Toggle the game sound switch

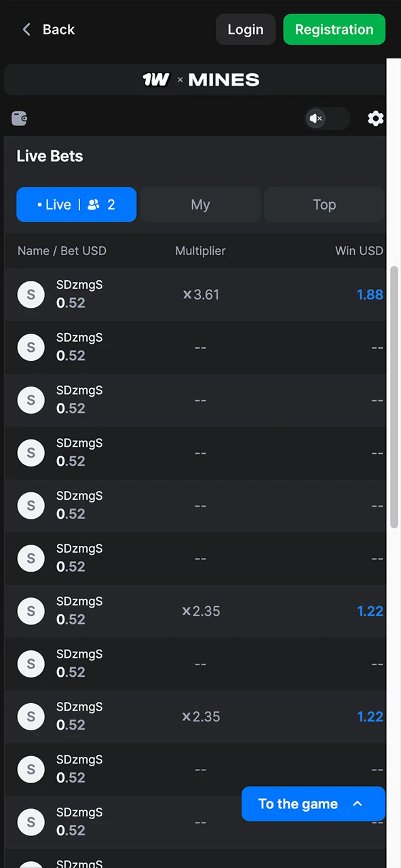point(326,119)
